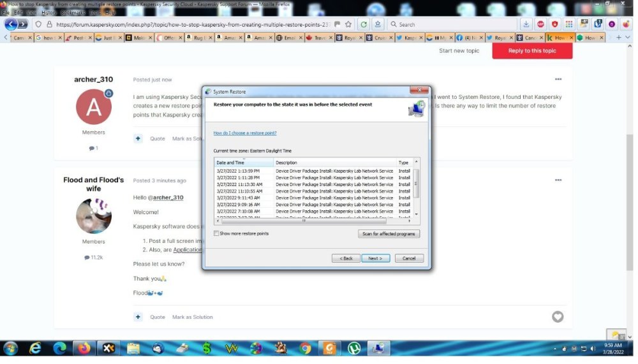This screenshot has height=364, width=638.
Task: Click the red shield extension icon
Action: point(554,24)
